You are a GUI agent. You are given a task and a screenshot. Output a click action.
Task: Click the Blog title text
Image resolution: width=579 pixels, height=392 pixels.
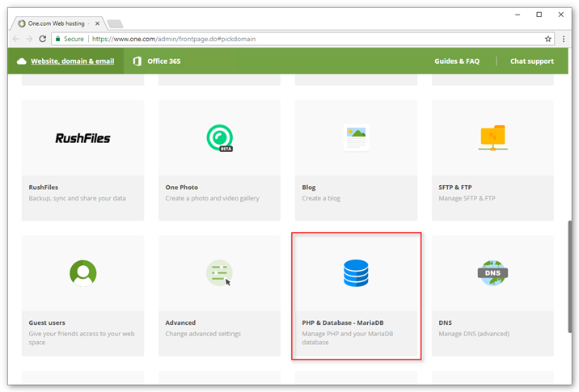pos(309,188)
